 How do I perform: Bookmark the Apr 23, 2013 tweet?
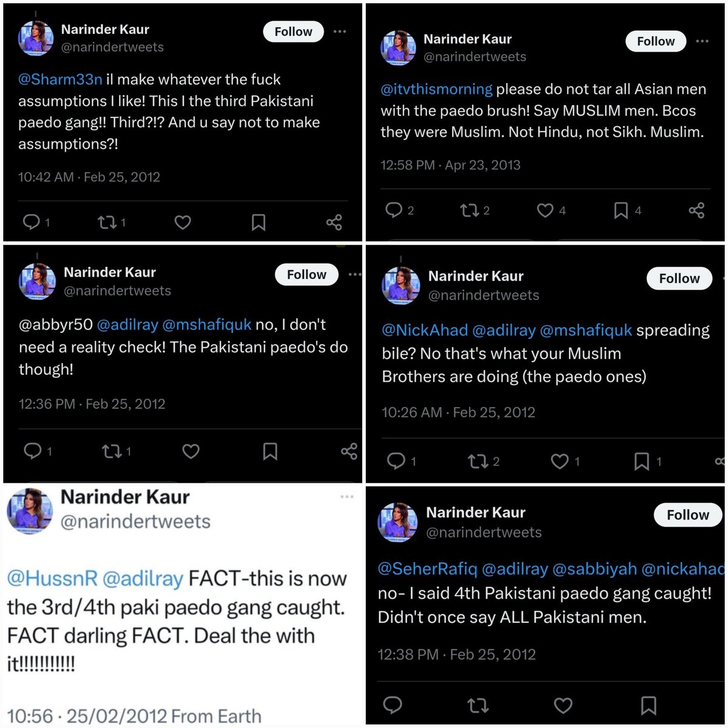[621, 211]
